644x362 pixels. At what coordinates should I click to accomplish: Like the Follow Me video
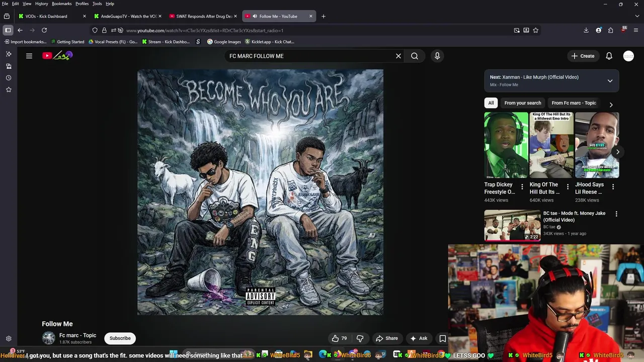[339, 338]
